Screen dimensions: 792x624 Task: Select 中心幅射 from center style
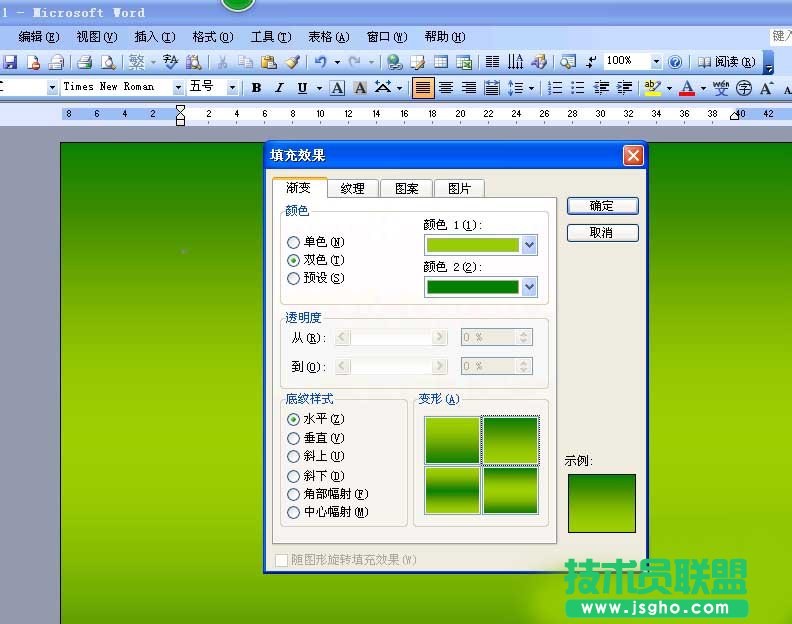pos(293,512)
